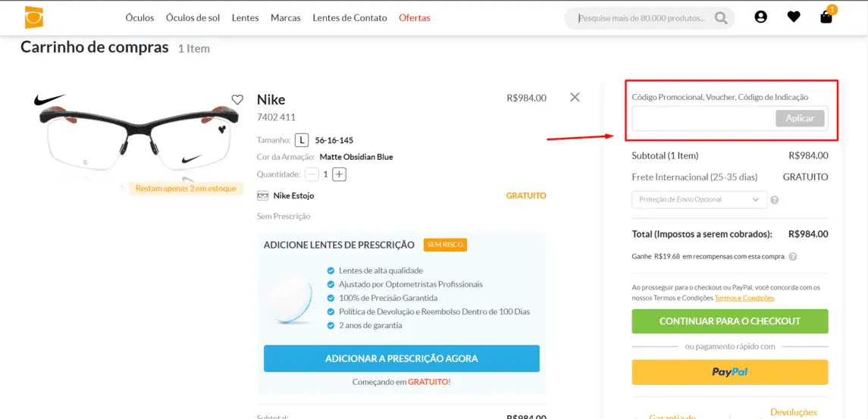Image resolution: width=868 pixels, height=419 pixels.
Task: Click Adicionar a Prescrição Agora button
Action: [x=401, y=358]
